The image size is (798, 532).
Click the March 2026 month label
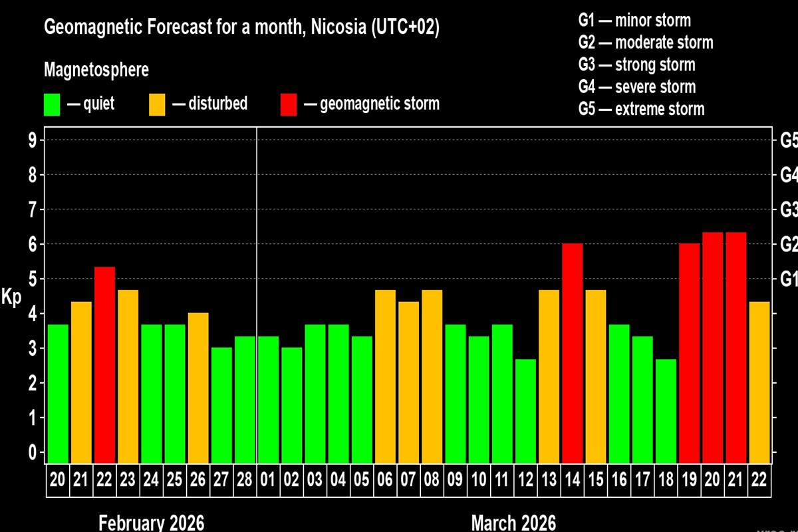(x=513, y=521)
